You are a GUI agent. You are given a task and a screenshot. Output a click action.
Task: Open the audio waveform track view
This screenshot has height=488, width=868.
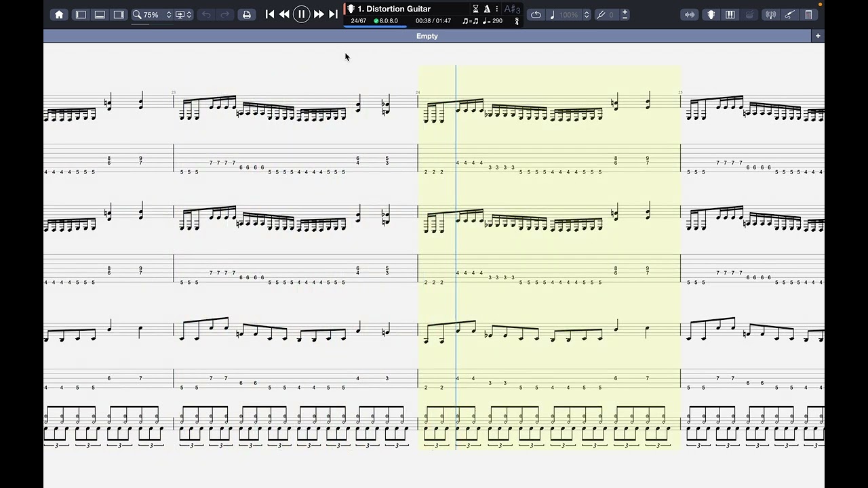point(690,14)
